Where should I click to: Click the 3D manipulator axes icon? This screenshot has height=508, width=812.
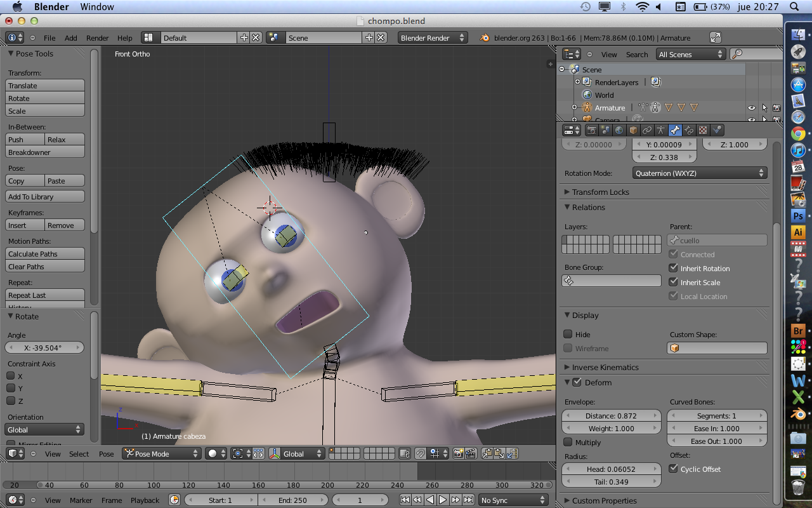click(275, 453)
